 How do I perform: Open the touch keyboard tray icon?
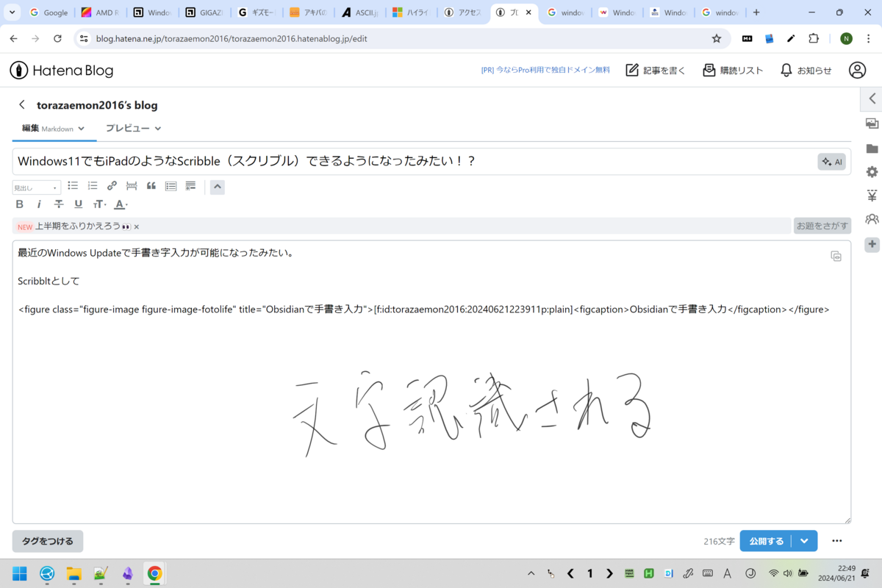[708, 573]
